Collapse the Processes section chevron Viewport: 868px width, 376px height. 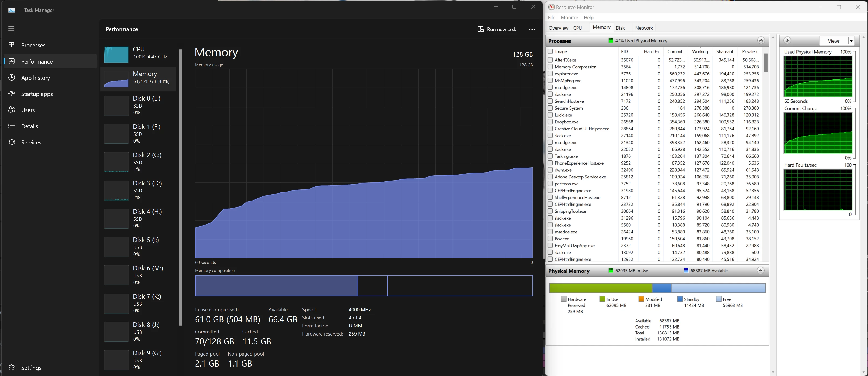pos(761,40)
